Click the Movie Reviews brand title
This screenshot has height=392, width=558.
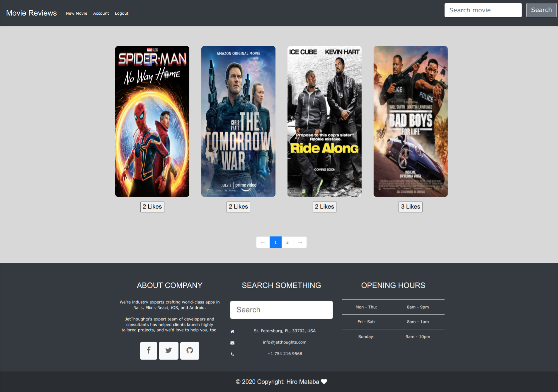point(31,13)
